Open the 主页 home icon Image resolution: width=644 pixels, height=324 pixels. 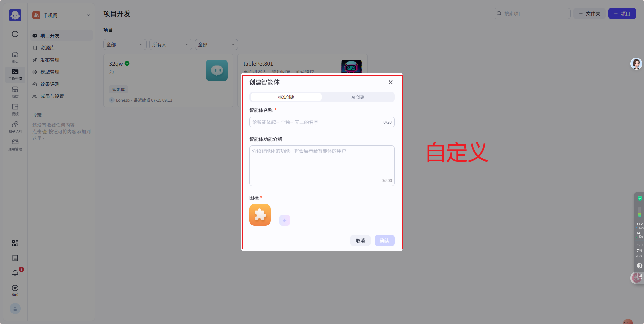[x=15, y=57]
